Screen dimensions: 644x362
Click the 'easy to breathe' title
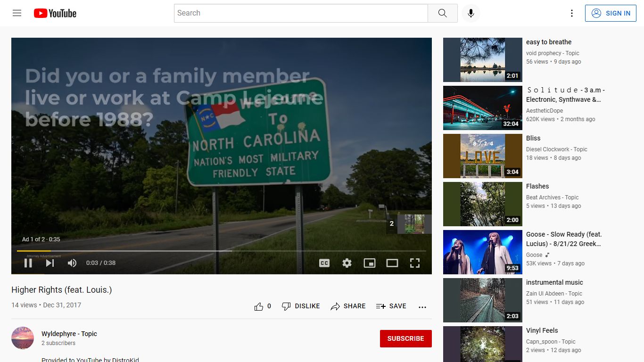pyautogui.click(x=549, y=42)
